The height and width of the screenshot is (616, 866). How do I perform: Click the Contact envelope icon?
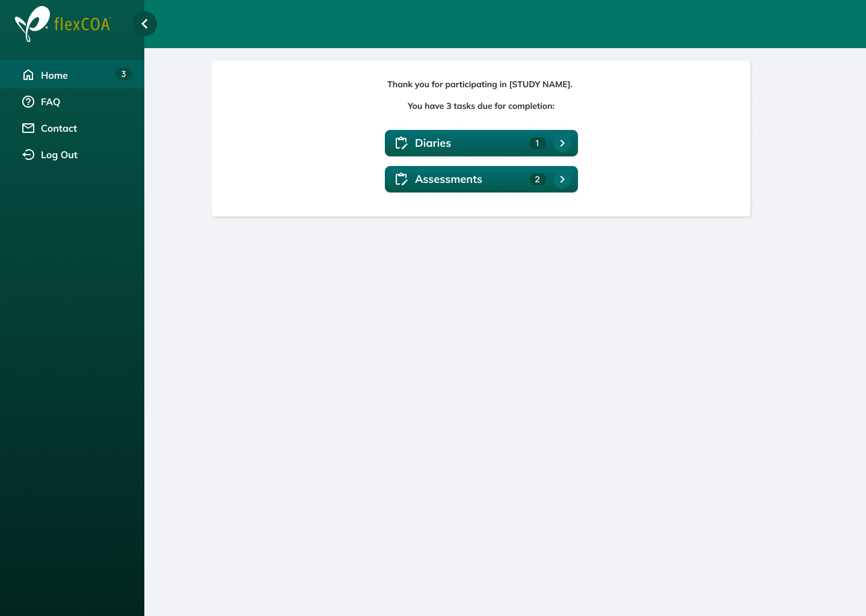point(28,128)
